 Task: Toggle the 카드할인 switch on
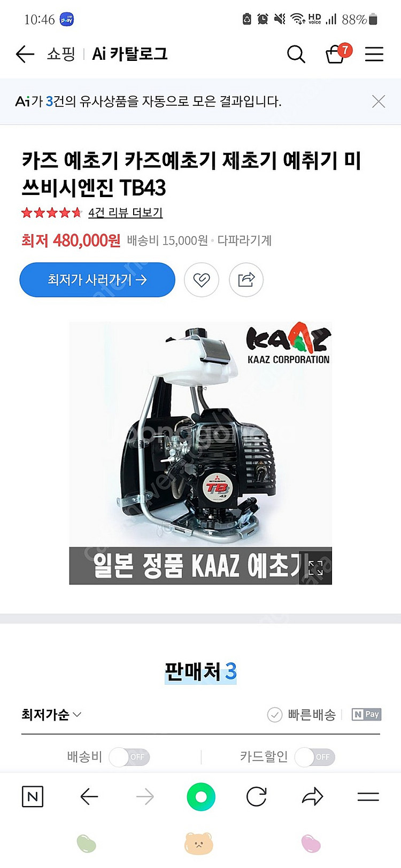(x=315, y=757)
